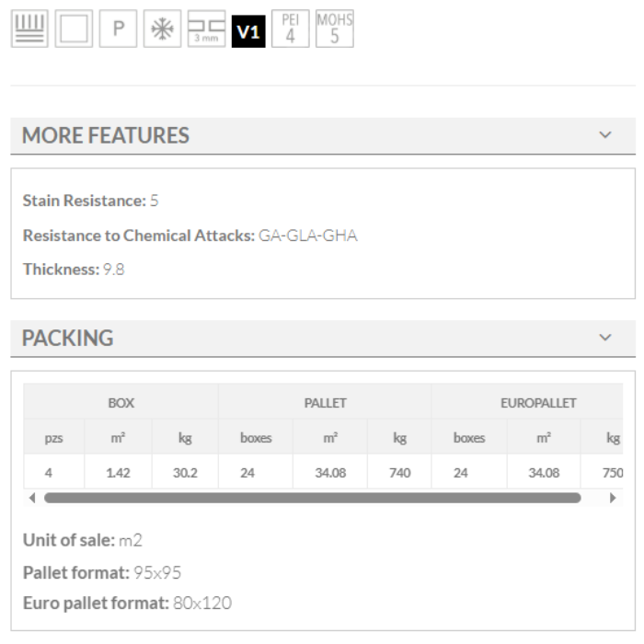The width and height of the screenshot is (644, 644).
Task: Click the table scrollbar's right arrow
Action: click(614, 498)
